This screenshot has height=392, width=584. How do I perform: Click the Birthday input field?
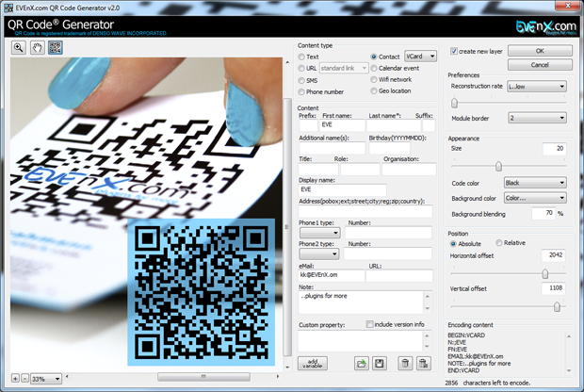point(389,148)
